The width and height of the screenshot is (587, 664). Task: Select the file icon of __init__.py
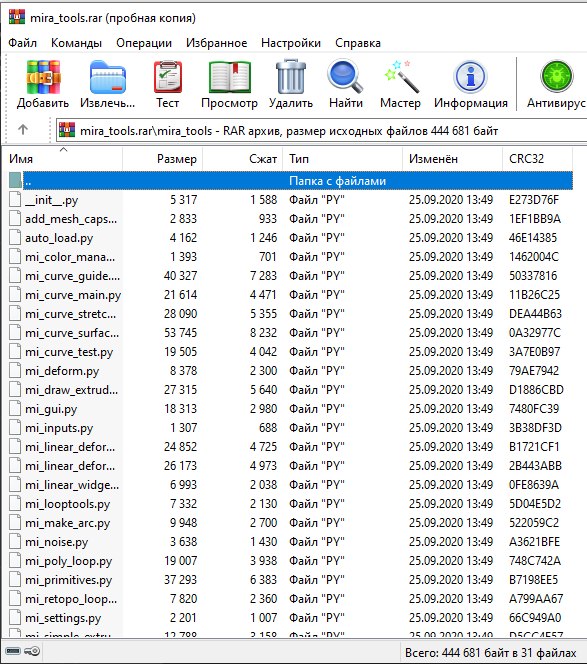coord(15,199)
